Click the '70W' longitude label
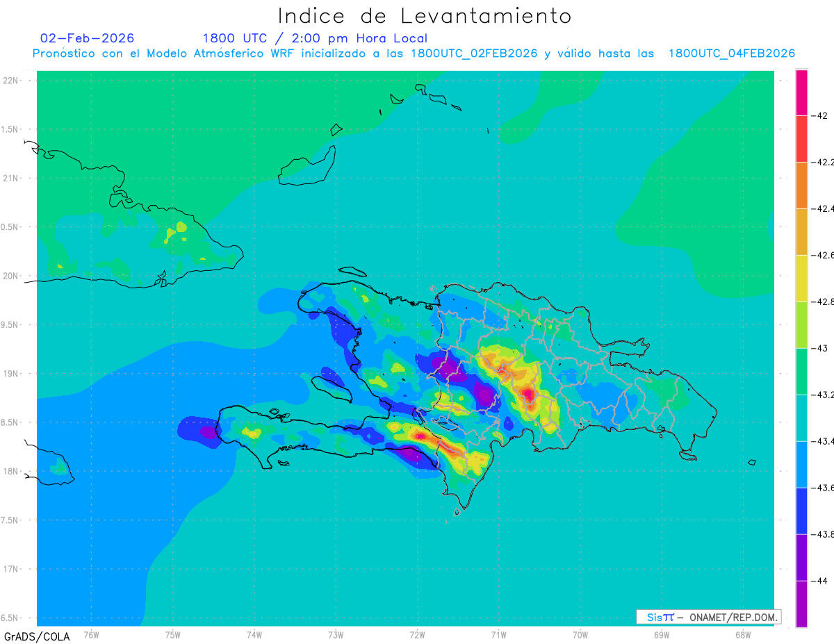Image resolution: width=834 pixels, height=644 pixels. 580,634
